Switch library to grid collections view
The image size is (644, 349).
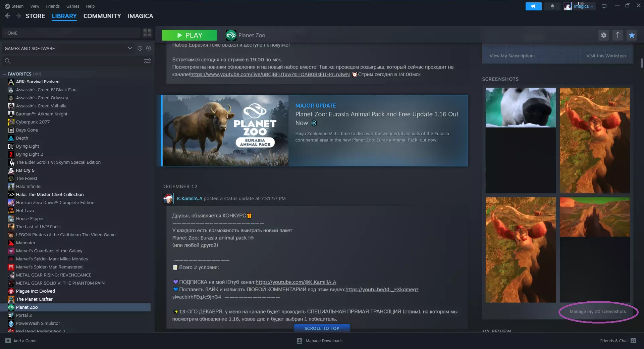[147, 33]
